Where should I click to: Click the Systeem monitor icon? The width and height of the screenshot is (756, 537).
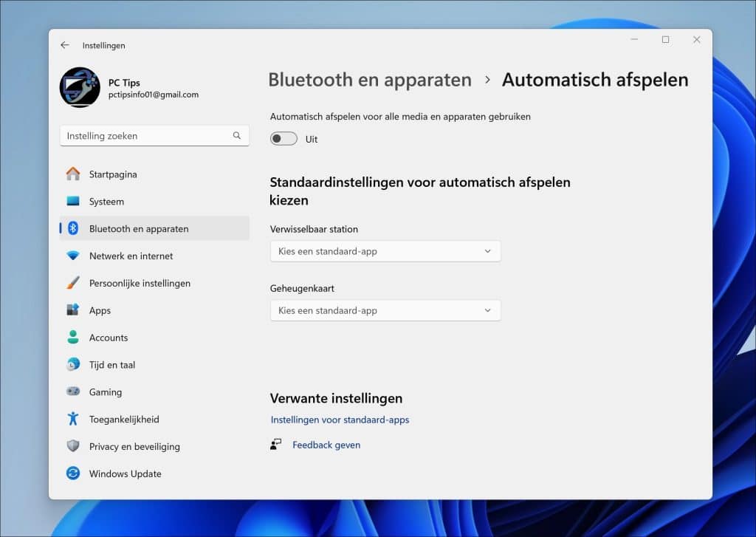[x=73, y=201]
